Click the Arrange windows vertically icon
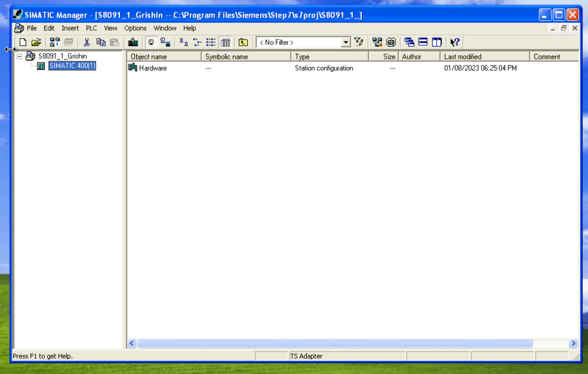Image resolution: width=588 pixels, height=374 pixels. click(x=437, y=42)
